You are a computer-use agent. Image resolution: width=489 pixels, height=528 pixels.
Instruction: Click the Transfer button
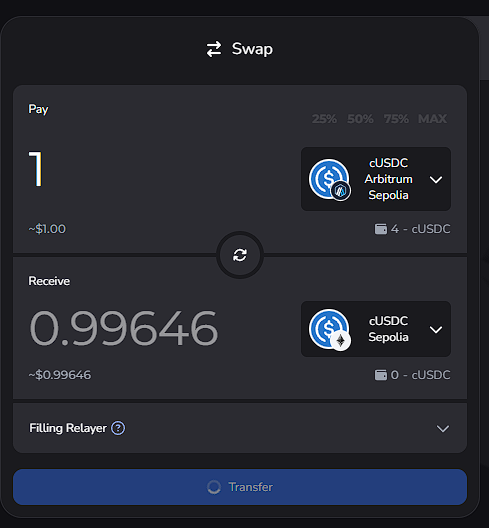pyautogui.click(x=240, y=487)
